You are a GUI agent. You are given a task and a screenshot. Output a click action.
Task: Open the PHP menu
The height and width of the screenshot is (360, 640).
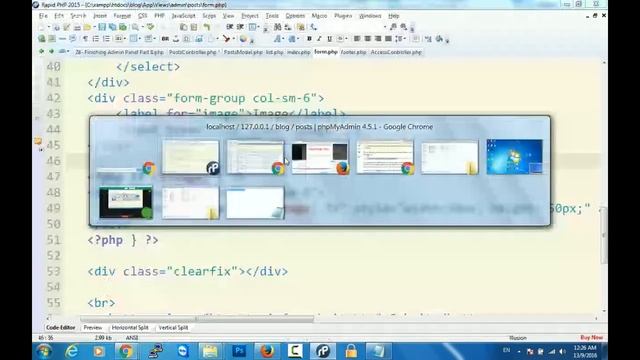[x=159, y=16]
